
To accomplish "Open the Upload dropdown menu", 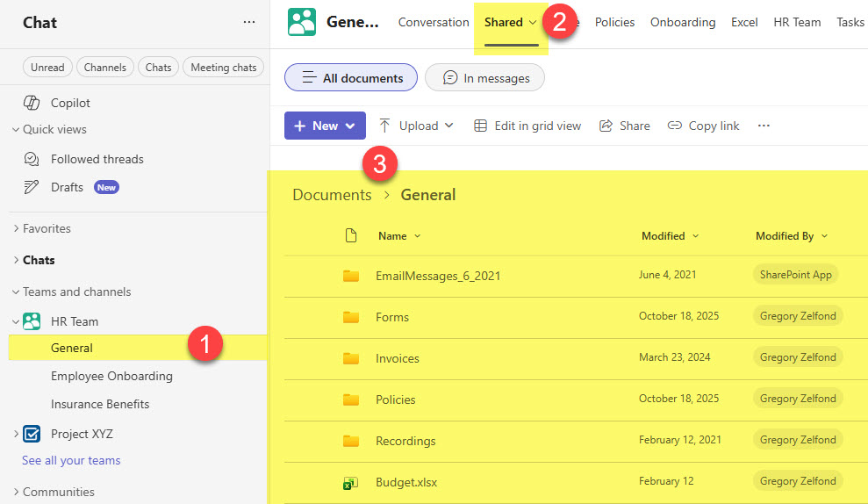I will point(449,126).
